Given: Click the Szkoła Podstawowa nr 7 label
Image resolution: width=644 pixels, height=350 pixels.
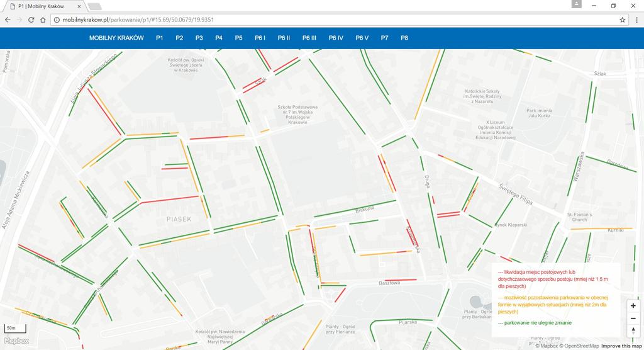Looking at the screenshot, I should coord(297,115).
